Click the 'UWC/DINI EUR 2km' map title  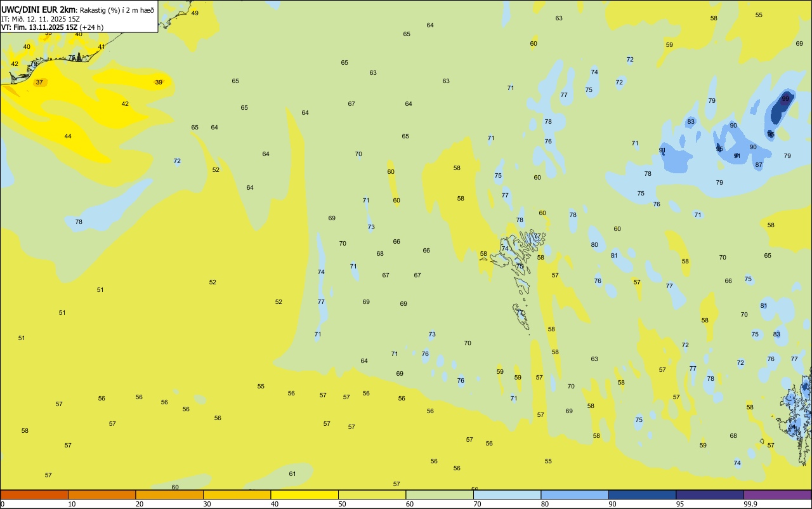(x=39, y=10)
